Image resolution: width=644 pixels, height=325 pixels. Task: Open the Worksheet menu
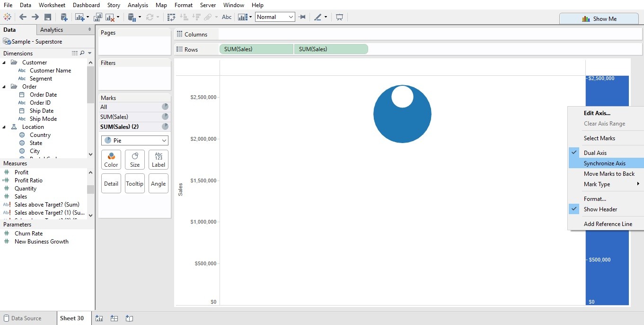(52, 5)
